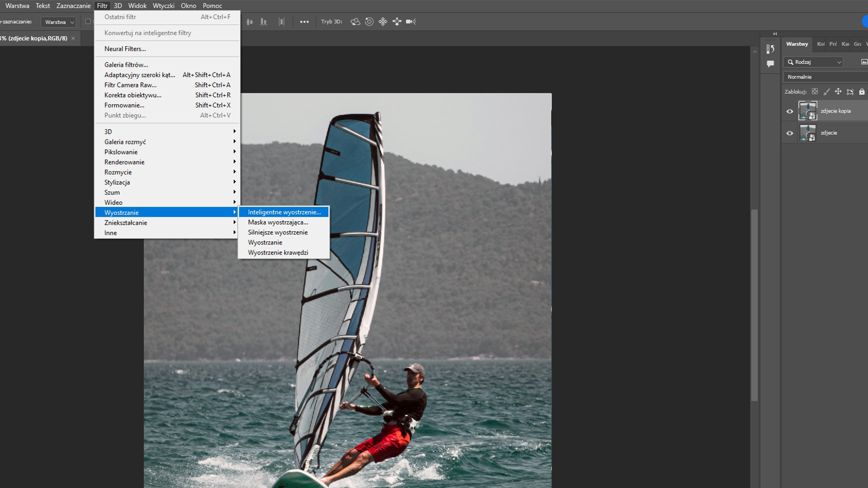Choose Wyostrzenie krawędzi filter
This screenshot has height=488, width=868.
tap(284, 253)
